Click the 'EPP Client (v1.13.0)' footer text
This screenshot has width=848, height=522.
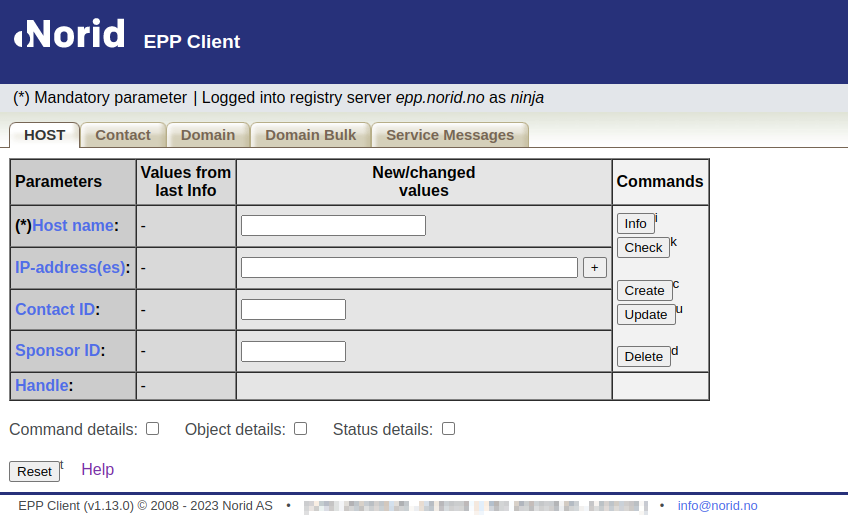pyautogui.click(x=76, y=506)
